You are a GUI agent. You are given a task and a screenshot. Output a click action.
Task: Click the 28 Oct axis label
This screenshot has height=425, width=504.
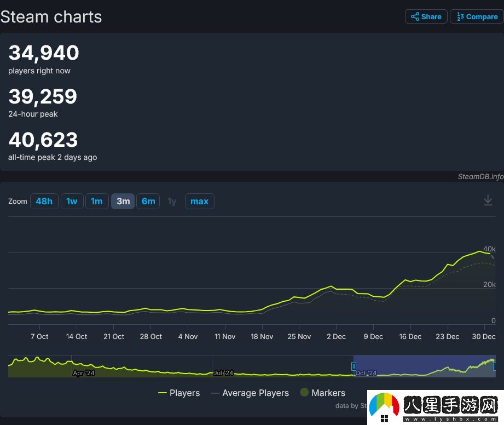(x=150, y=336)
